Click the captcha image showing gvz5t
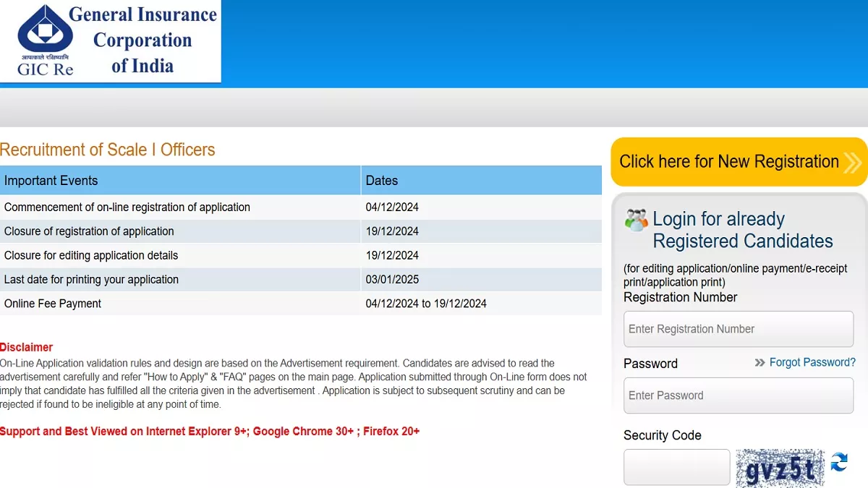The width and height of the screenshot is (868, 488). pyautogui.click(x=780, y=468)
